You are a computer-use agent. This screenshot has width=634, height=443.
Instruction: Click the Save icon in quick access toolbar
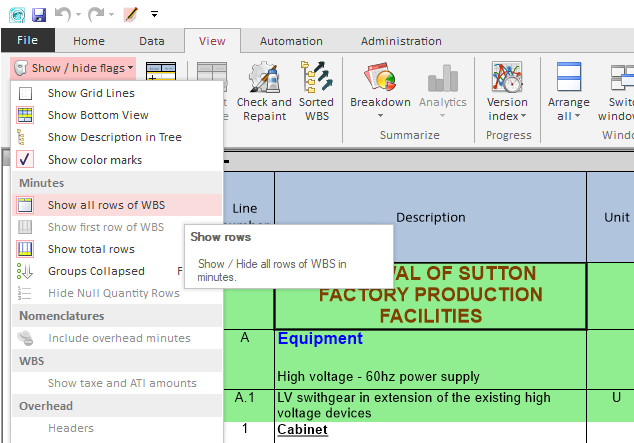coord(39,14)
